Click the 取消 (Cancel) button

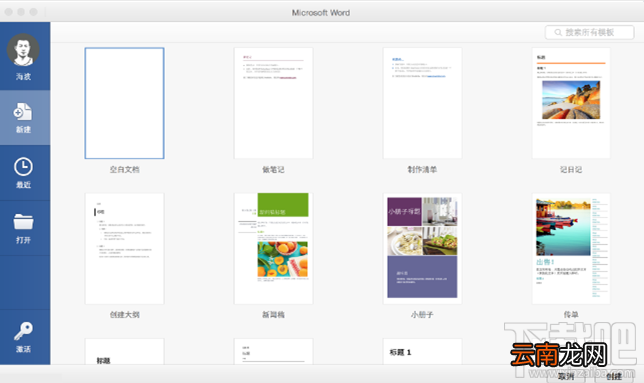pos(566,376)
